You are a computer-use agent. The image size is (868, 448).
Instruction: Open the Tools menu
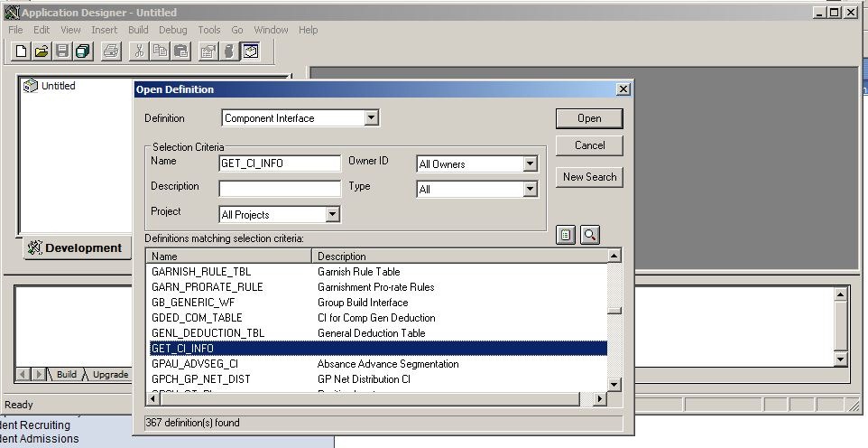coord(208,30)
